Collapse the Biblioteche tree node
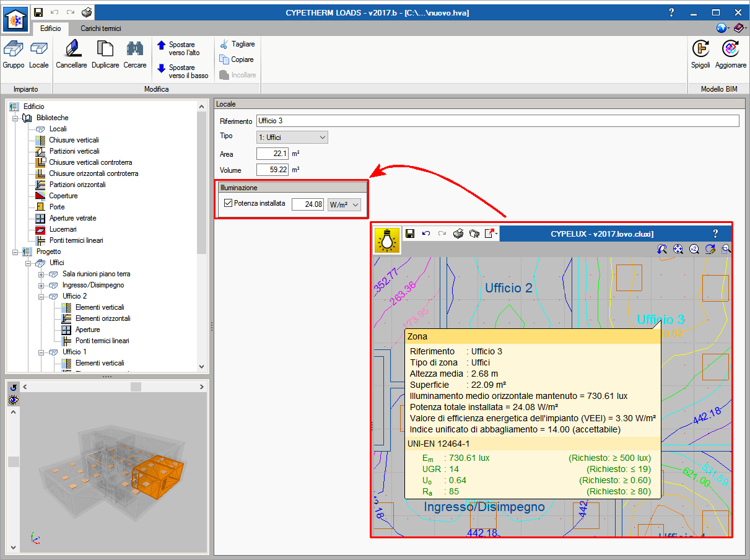 [15, 118]
